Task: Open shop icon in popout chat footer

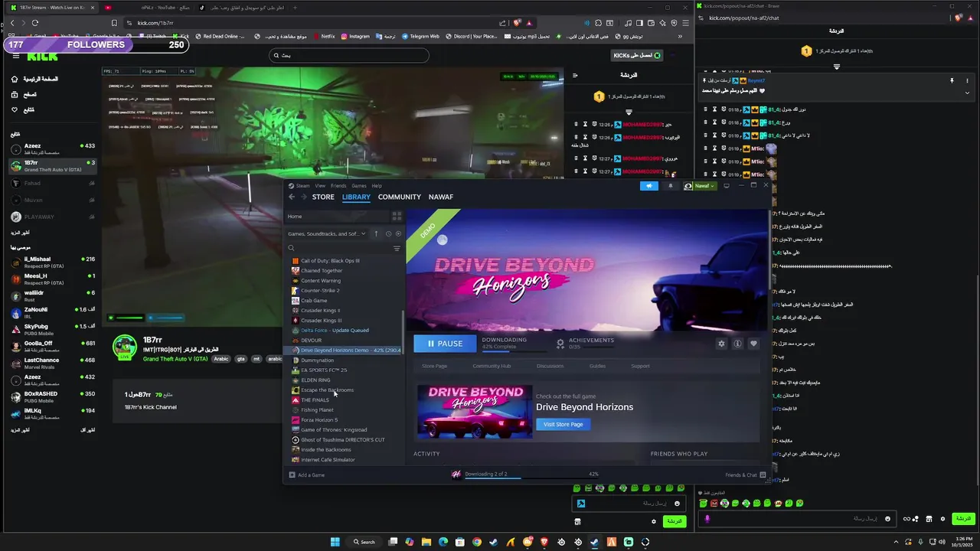Action: click(929, 519)
